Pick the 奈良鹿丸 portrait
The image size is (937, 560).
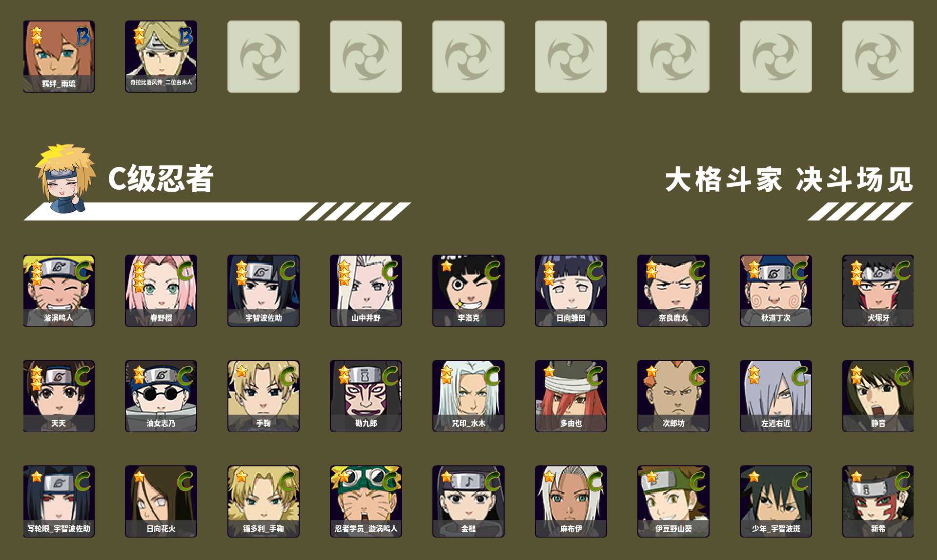(x=673, y=290)
